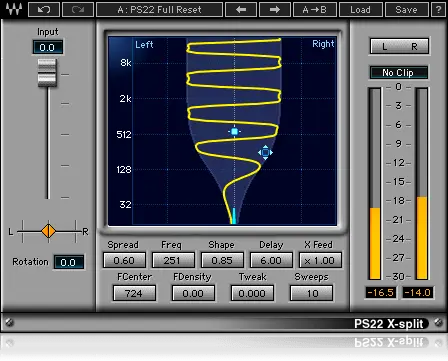
Task: Click the Save button
Action: (x=406, y=9)
